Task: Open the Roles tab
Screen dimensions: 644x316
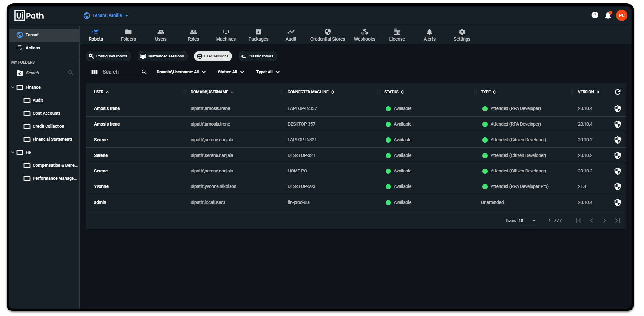Action: pyautogui.click(x=193, y=35)
